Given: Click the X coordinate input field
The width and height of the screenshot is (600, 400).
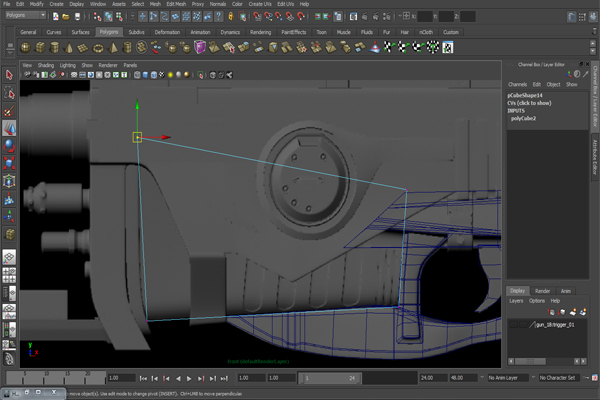Looking at the screenshot, I should click(425, 16).
